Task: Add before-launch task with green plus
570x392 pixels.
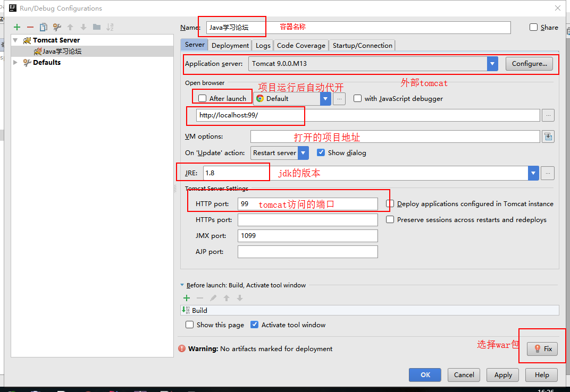Action: pos(187,299)
